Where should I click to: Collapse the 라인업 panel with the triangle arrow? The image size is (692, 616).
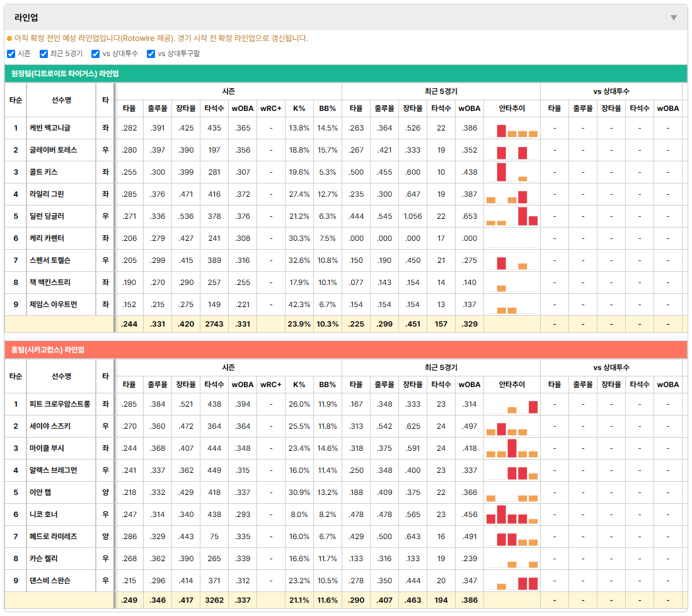pyautogui.click(x=674, y=18)
